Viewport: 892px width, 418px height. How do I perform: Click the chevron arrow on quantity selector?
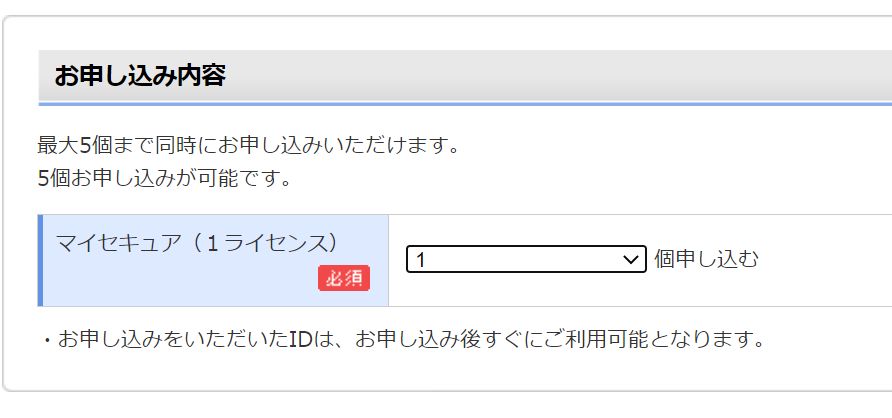630,260
